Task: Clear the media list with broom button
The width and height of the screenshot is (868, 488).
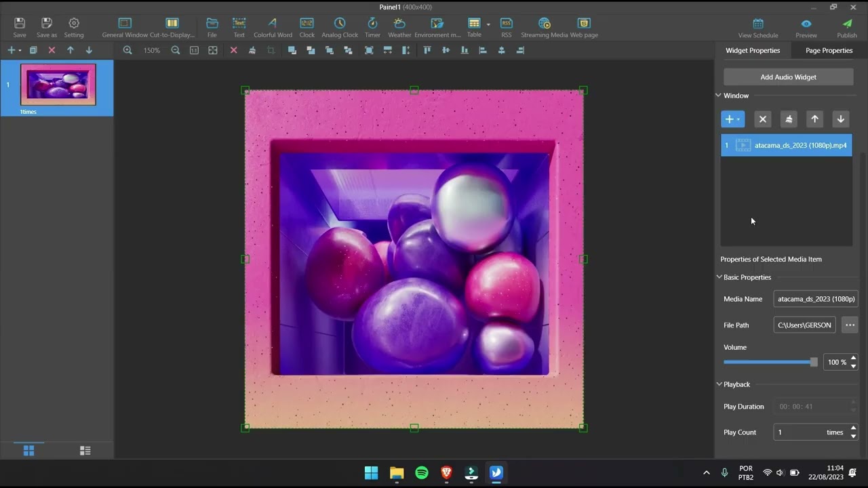Action: 789,119
